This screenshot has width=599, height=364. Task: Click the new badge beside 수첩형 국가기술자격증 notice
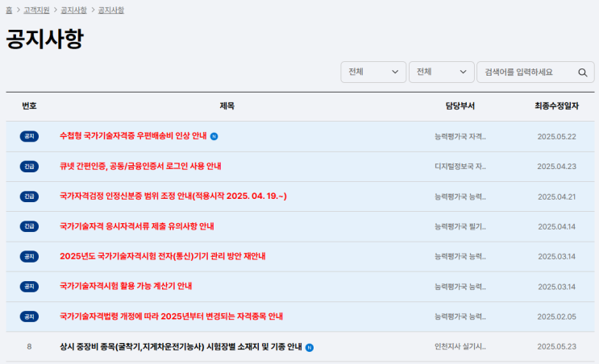pos(214,137)
